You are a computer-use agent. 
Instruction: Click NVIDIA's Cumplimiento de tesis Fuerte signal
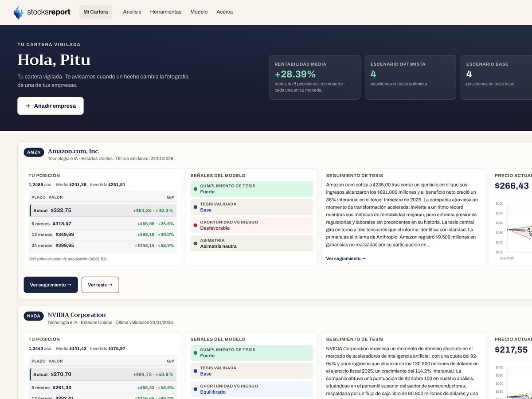pyautogui.click(x=251, y=353)
